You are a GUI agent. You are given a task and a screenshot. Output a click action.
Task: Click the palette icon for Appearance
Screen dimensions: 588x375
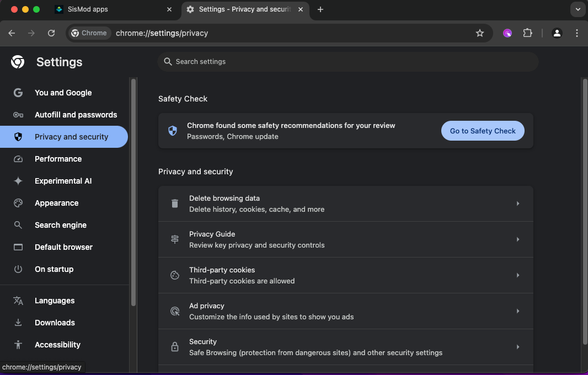[x=18, y=203]
